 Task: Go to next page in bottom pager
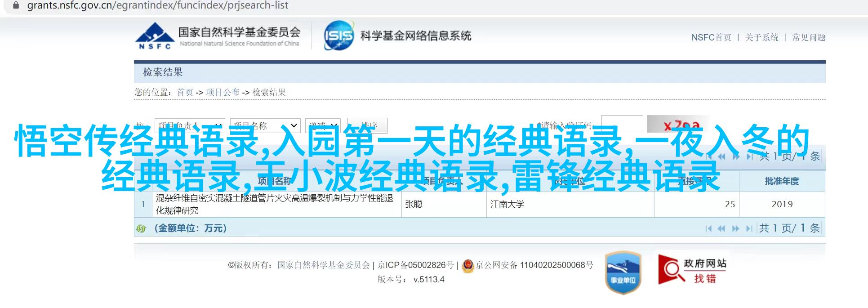(735, 228)
